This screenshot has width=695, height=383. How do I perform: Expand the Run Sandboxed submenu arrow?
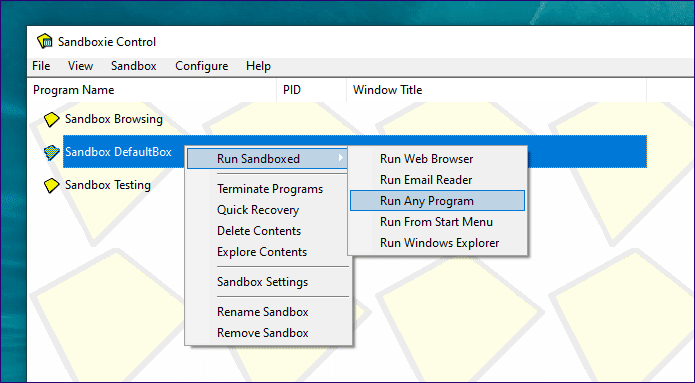pos(341,158)
